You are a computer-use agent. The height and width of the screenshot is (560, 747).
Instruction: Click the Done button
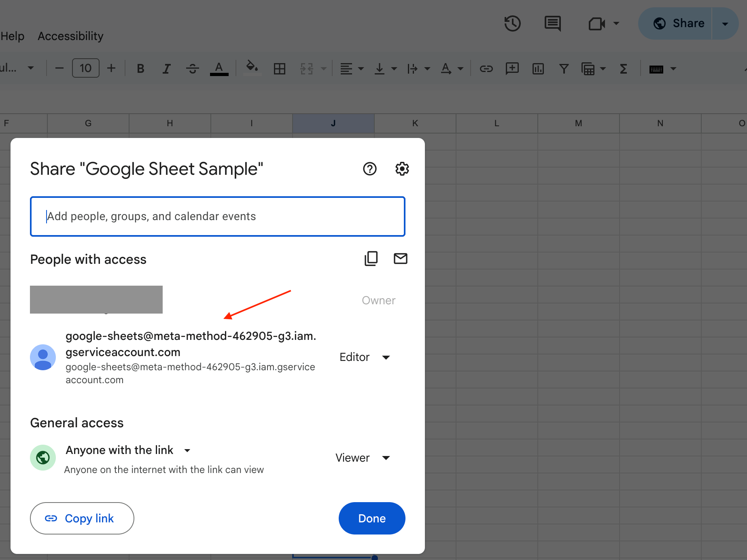[x=372, y=518]
